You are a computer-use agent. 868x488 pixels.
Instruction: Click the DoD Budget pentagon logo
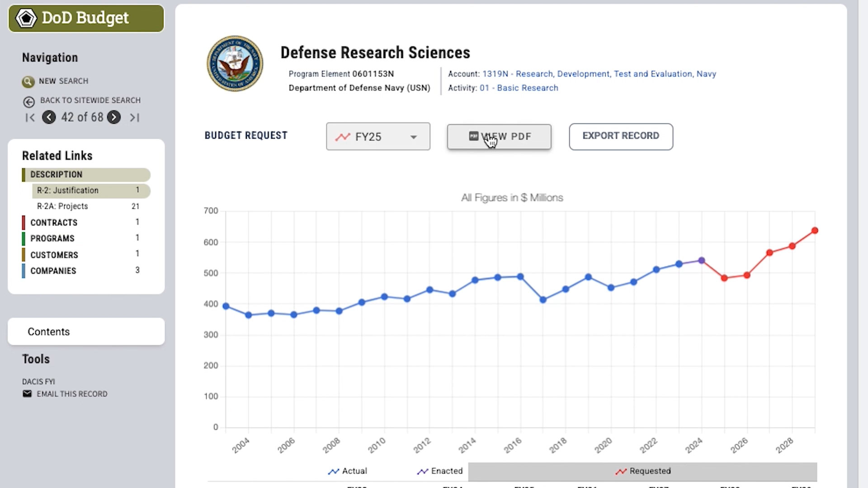(26, 19)
